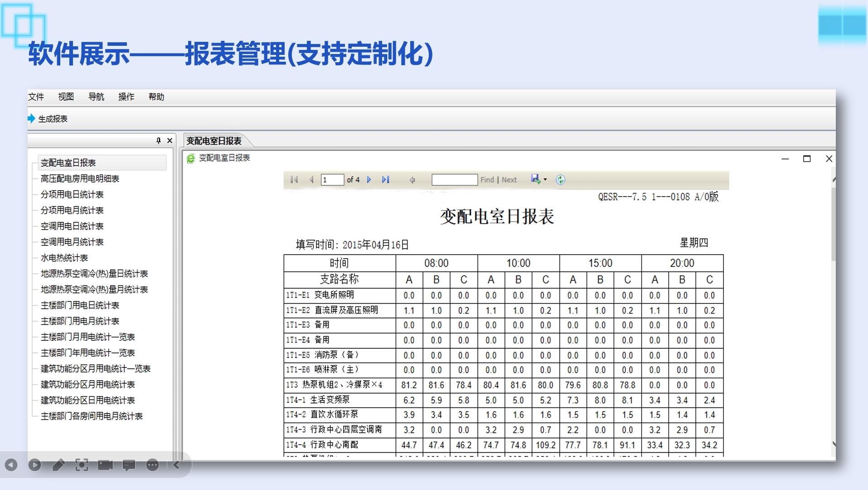Go to previous report page arrow

click(x=311, y=180)
